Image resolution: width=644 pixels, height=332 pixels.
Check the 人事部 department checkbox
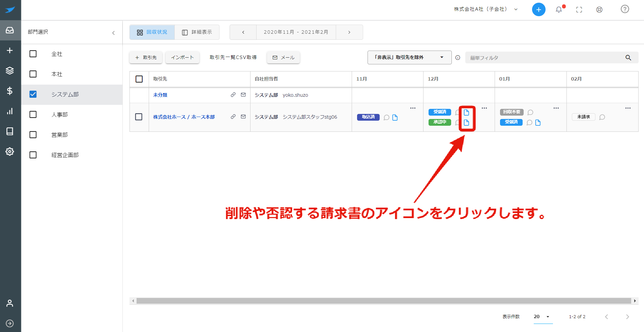coord(33,115)
